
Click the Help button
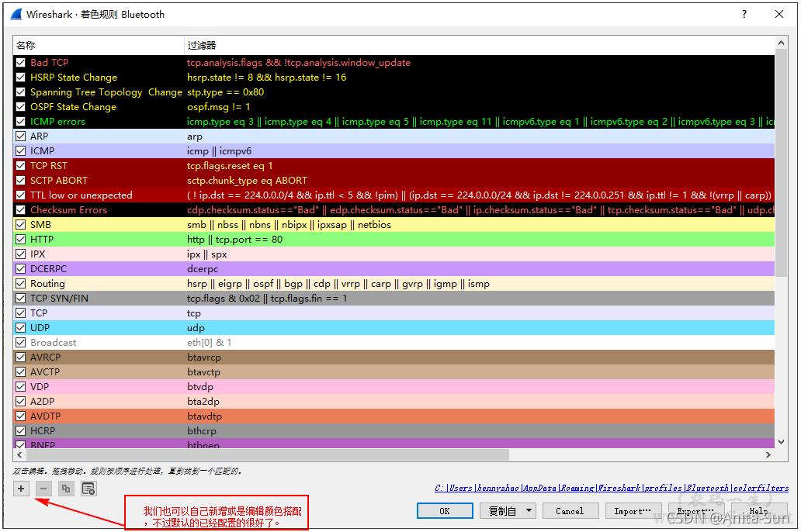pos(758,510)
